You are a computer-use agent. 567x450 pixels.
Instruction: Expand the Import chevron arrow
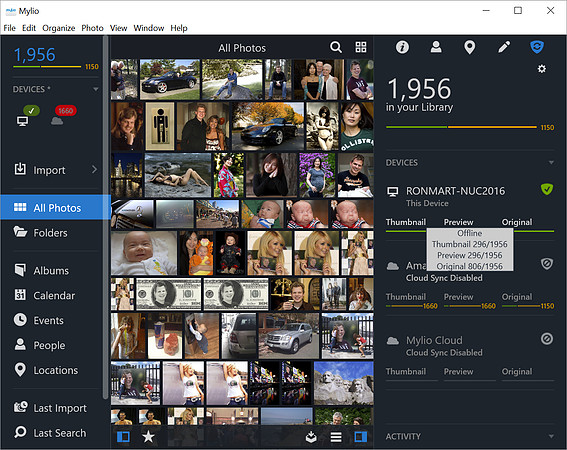[94, 169]
